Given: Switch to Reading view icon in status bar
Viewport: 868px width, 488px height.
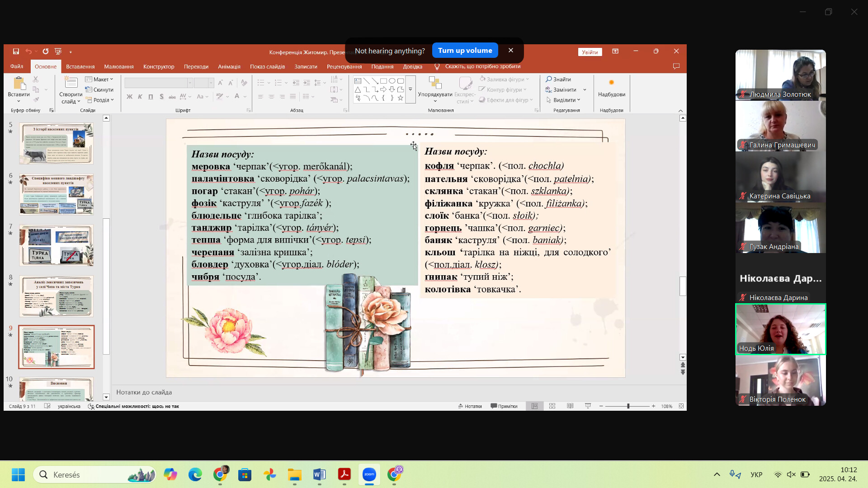Looking at the screenshot, I should pos(570,406).
